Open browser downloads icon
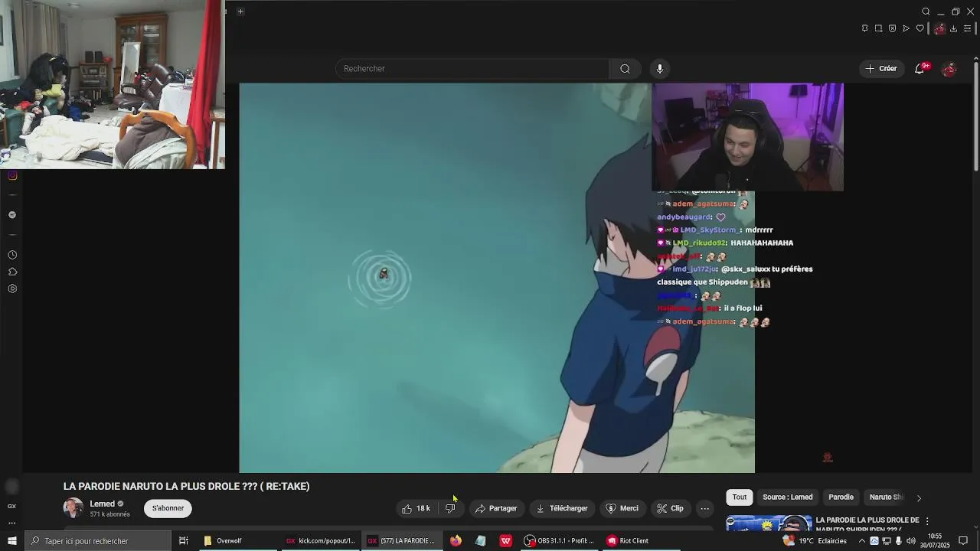 953,28
